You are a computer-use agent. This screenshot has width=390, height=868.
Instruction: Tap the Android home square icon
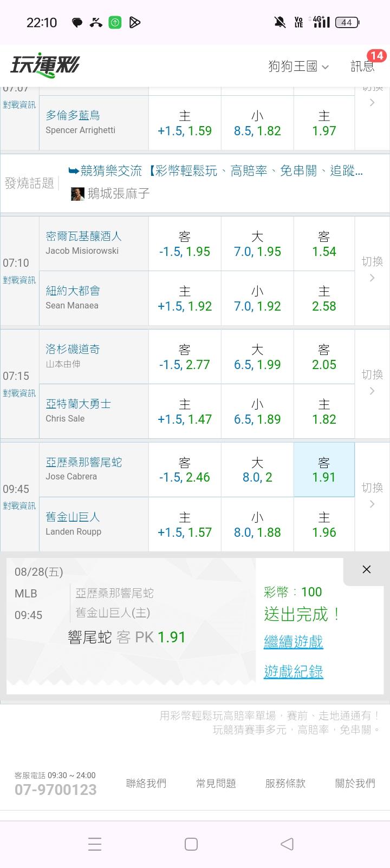(x=191, y=844)
